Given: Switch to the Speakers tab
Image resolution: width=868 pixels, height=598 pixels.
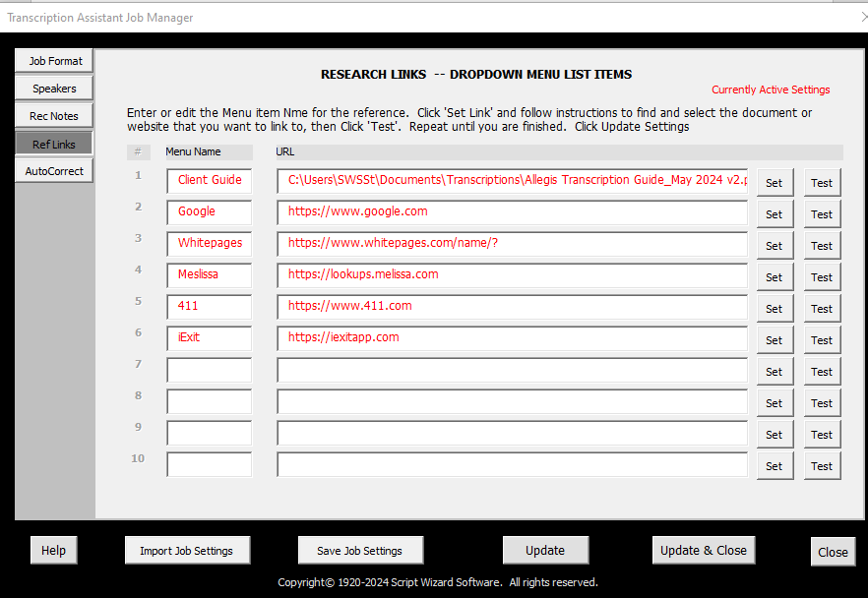Looking at the screenshot, I should pos(54,89).
